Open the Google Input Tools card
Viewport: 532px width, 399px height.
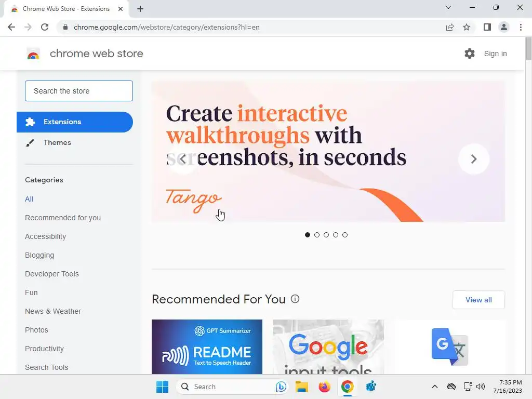tap(328, 347)
